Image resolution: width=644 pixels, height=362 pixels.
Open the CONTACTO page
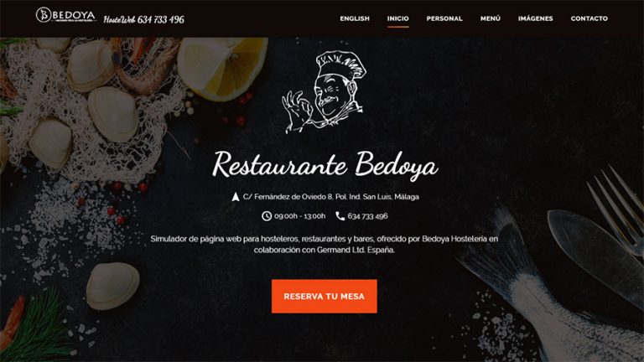click(x=589, y=18)
